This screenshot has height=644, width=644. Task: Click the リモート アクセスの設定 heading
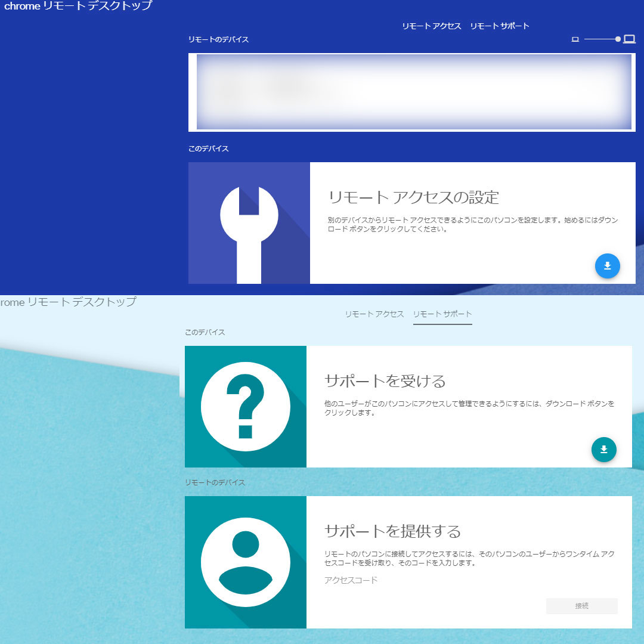413,197
